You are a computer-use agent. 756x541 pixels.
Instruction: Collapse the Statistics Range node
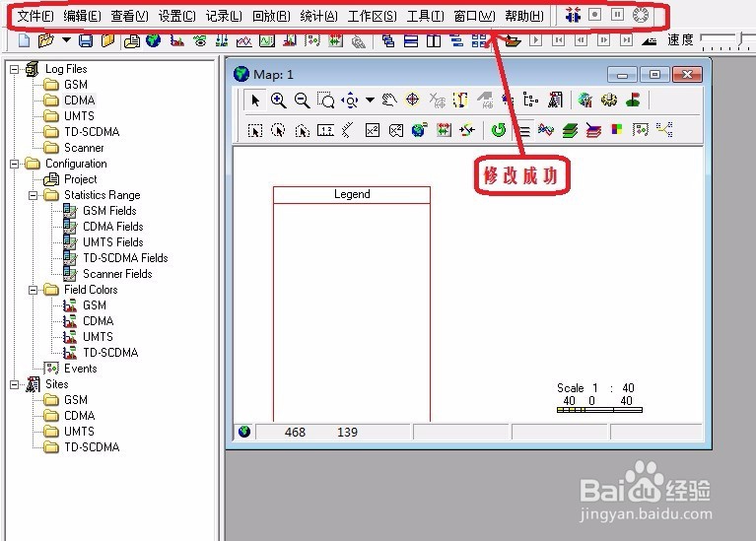click(x=33, y=195)
